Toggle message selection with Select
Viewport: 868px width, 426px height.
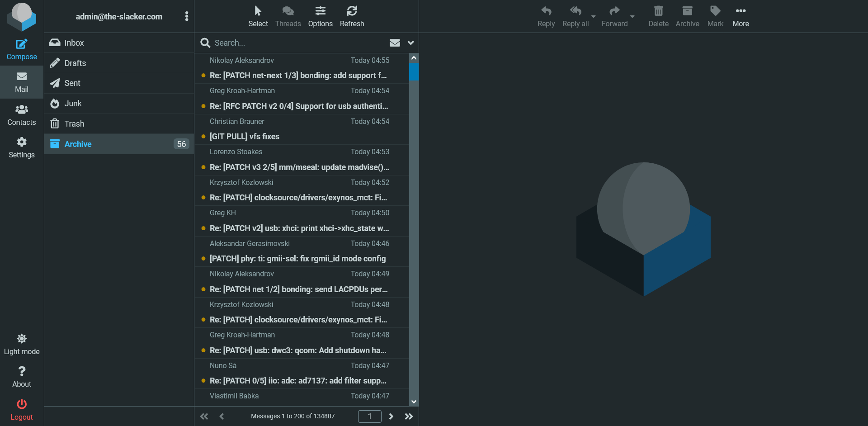(258, 16)
